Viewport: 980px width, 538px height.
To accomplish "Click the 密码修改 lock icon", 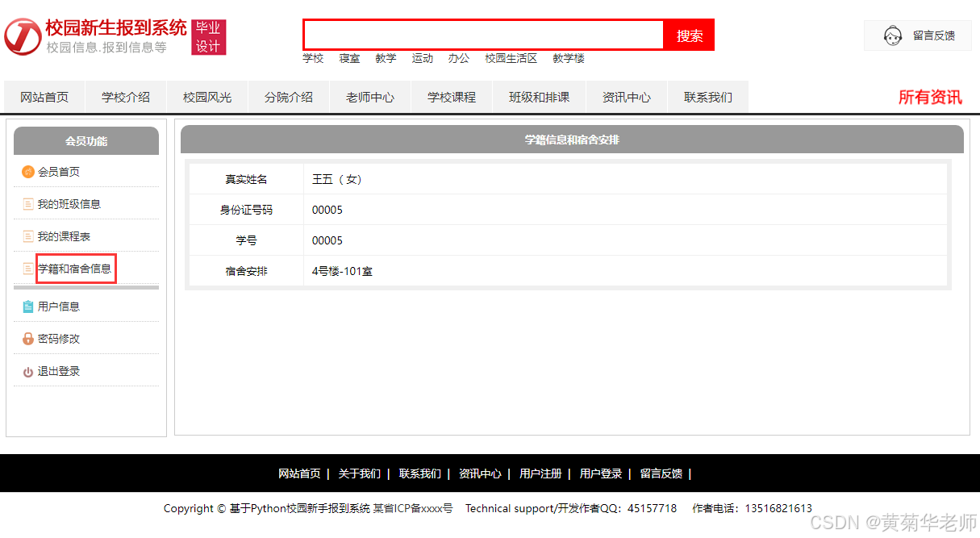I will (28, 339).
